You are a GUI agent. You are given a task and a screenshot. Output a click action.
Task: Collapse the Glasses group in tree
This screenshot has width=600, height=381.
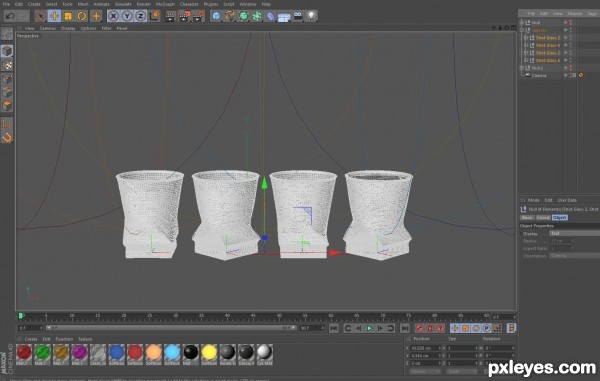pos(522,30)
